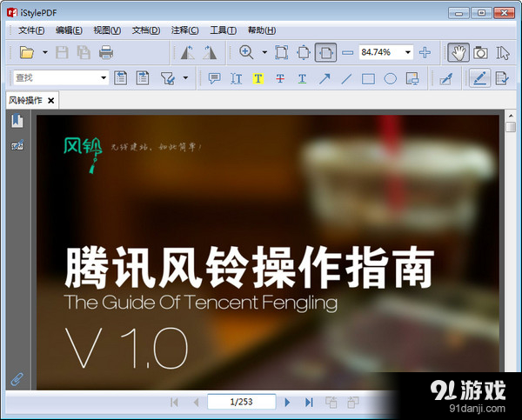Open the 视图(V) menu

tap(107, 30)
